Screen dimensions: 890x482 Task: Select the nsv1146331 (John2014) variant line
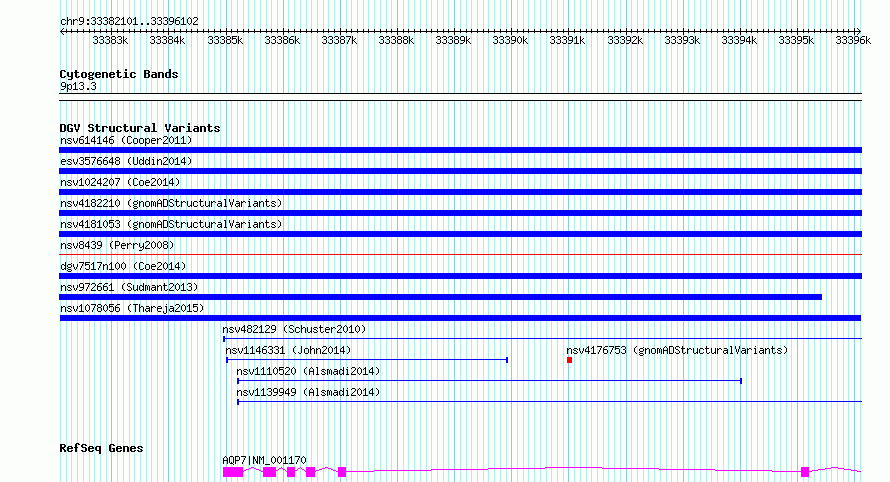tap(367, 360)
